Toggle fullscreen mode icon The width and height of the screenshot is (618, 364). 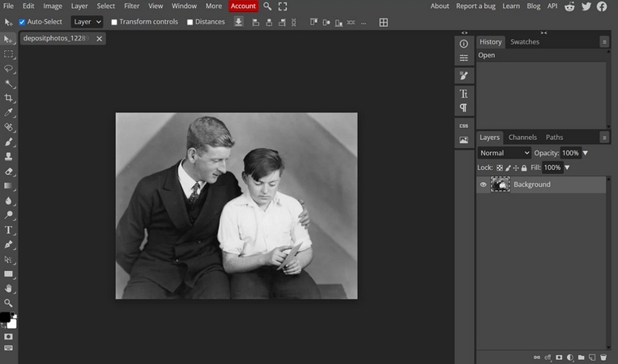tap(283, 6)
